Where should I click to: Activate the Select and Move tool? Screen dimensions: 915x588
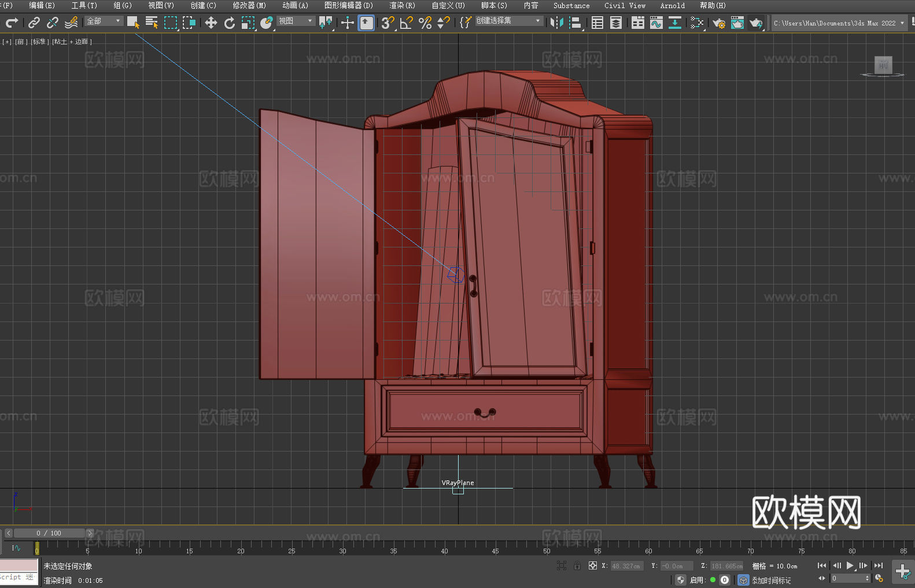click(211, 23)
